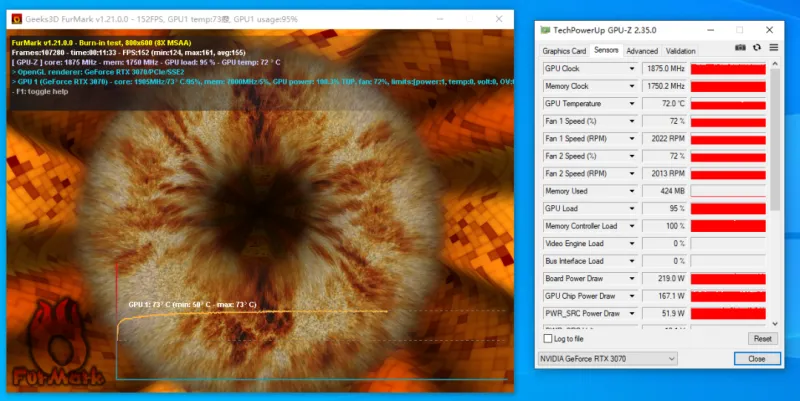Click the OpenGL renderer line in FurMark

98,72
